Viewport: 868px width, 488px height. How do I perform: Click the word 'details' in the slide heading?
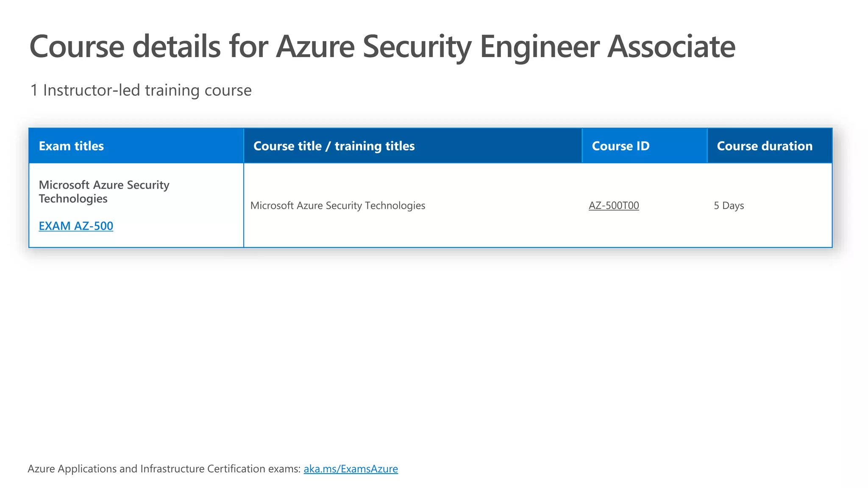[176, 47]
